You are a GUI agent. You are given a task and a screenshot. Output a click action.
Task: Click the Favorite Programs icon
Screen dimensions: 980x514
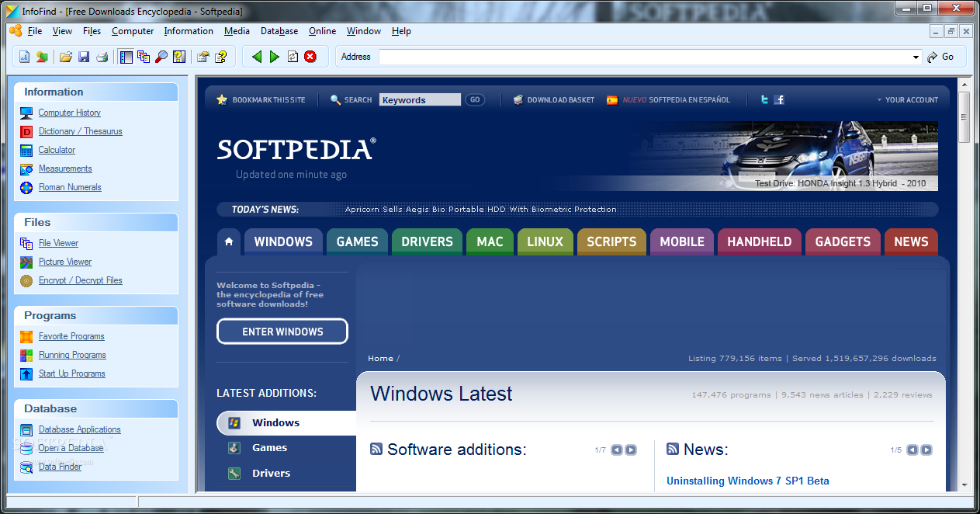click(x=26, y=336)
